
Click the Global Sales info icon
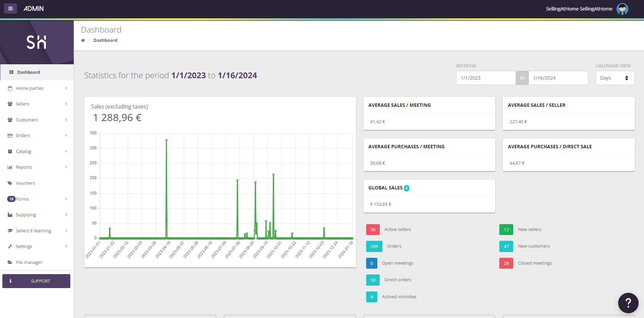tap(407, 188)
